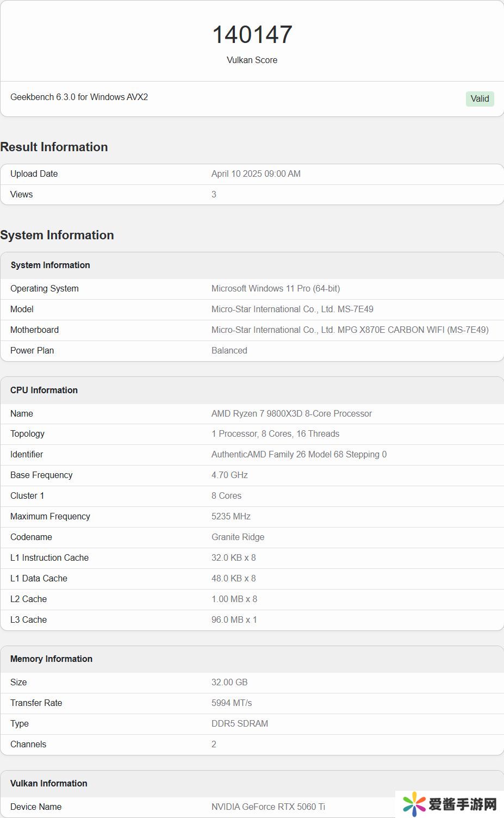
Task: Click the upload date April 10 2025 value
Action: (256, 173)
